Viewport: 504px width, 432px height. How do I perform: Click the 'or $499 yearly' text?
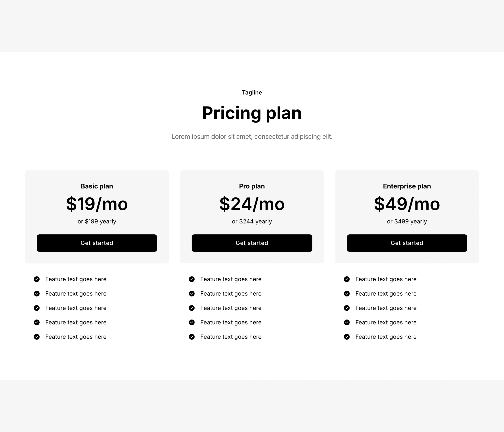tap(407, 221)
